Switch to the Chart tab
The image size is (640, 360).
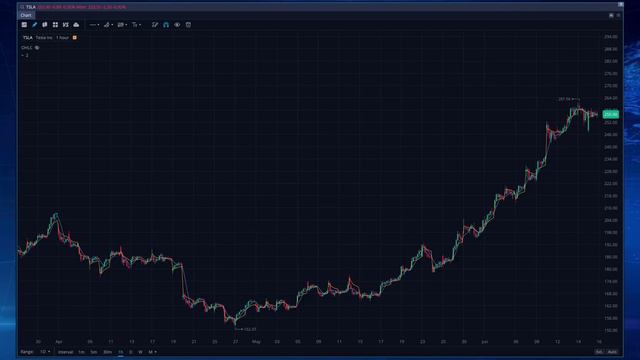click(26, 16)
